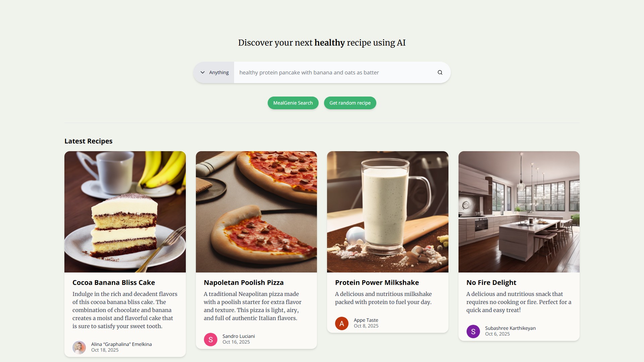
Task: Click the Cocoa Banana Bliss Cake title
Action: tap(114, 283)
